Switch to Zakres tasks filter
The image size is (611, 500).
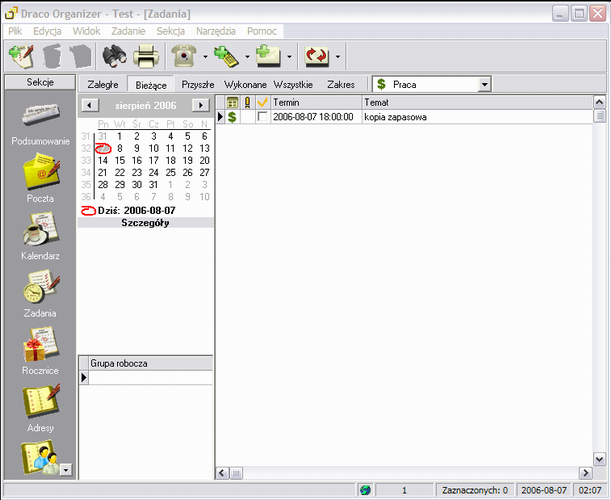[x=341, y=85]
